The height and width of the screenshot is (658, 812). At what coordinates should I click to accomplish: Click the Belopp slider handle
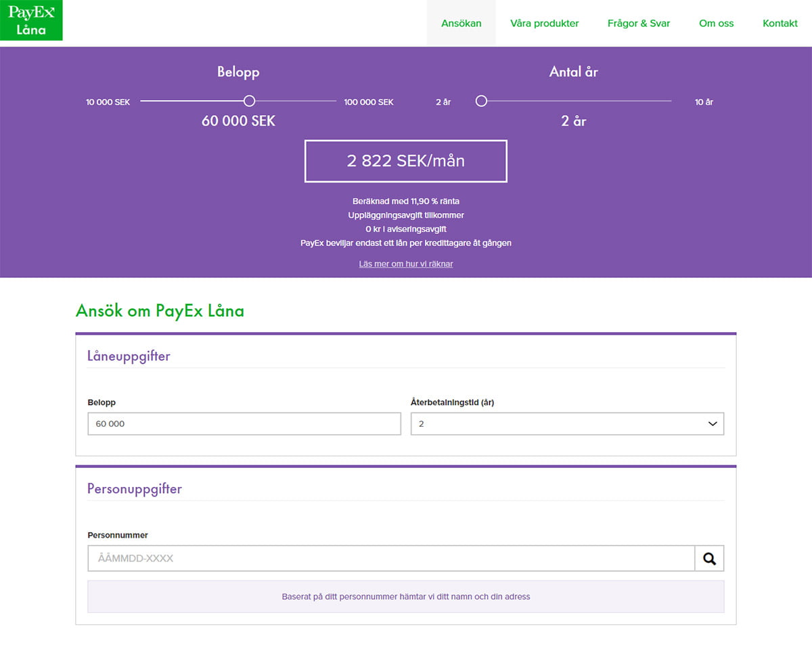click(249, 101)
